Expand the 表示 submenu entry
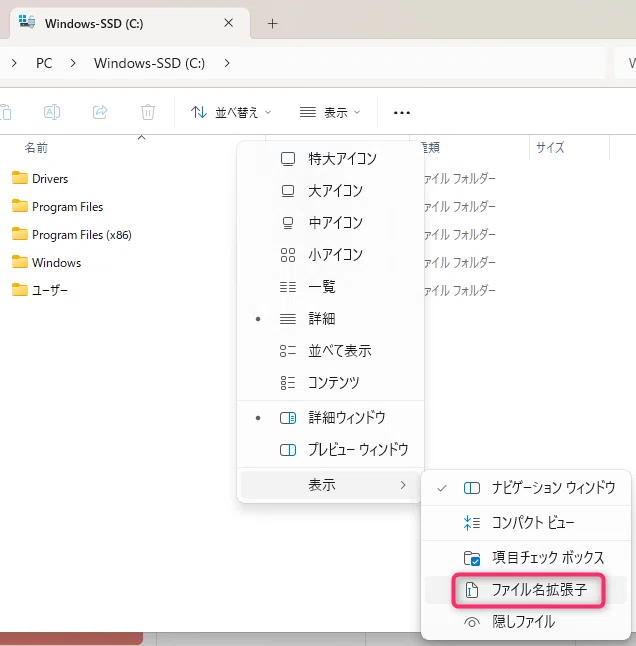This screenshot has height=646, width=636. tap(330, 485)
